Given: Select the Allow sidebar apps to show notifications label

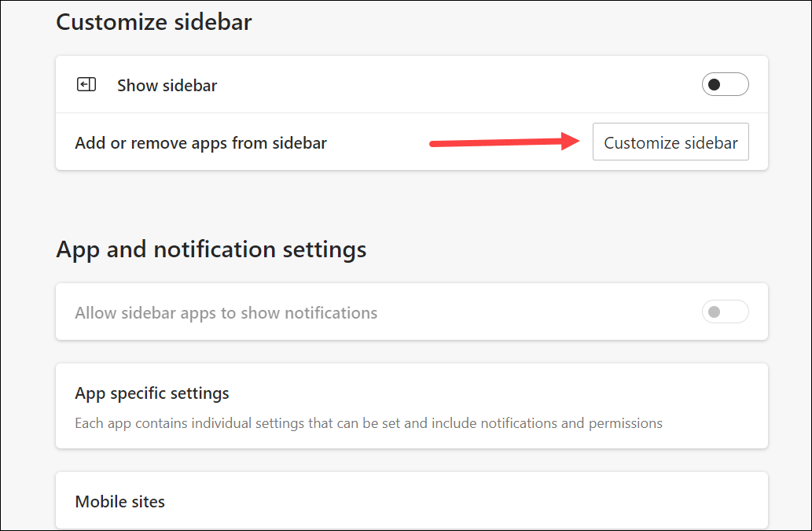Looking at the screenshot, I should click(x=226, y=313).
